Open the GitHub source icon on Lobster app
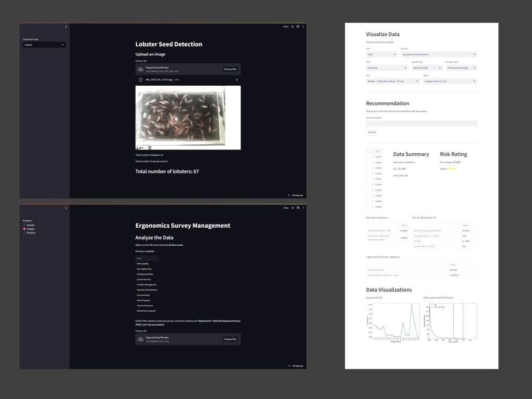The height and width of the screenshot is (399, 532). coord(298,26)
